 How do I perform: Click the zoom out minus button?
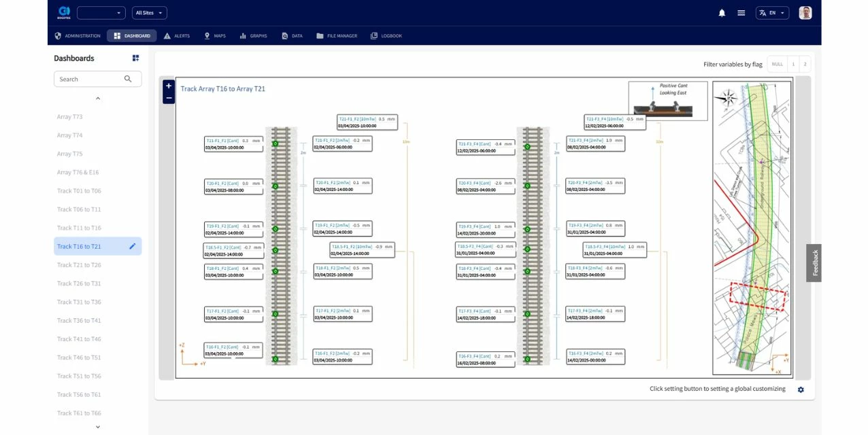[169, 98]
